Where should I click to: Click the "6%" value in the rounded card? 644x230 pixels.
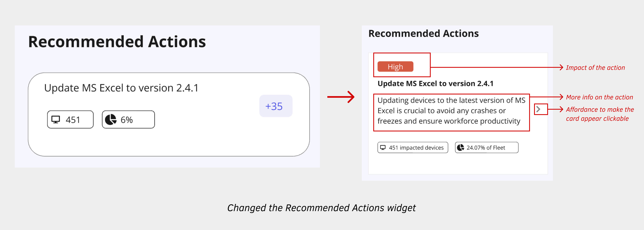tap(127, 120)
